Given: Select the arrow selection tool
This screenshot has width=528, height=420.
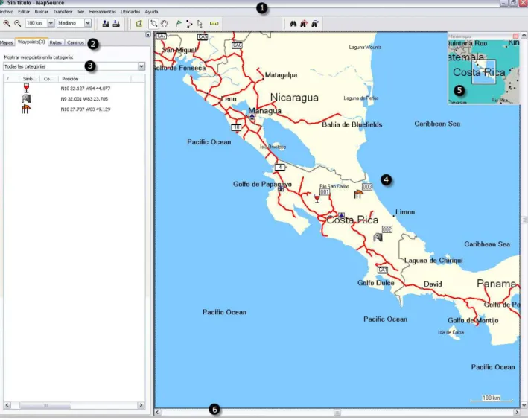Looking at the screenshot, I should tap(200, 24).
